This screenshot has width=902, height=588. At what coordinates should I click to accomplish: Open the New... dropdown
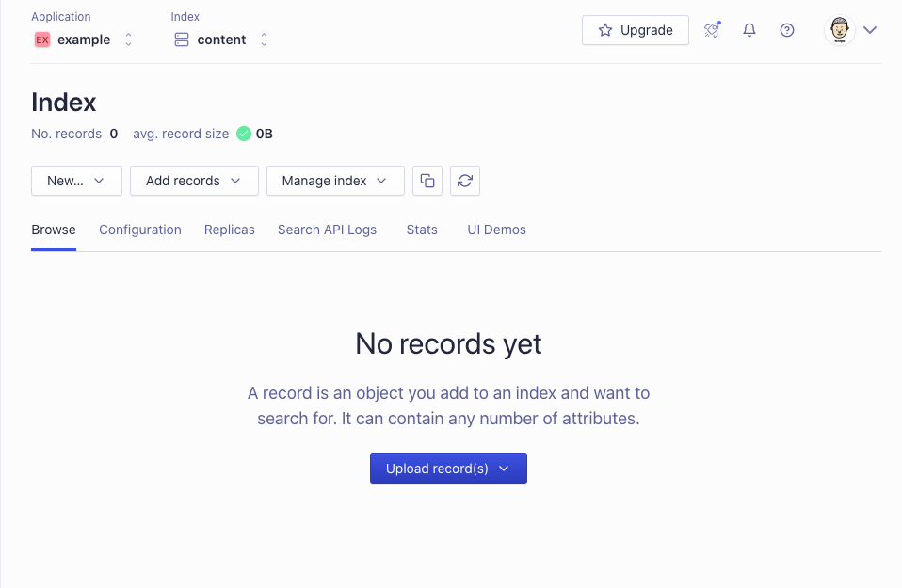tap(76, 181)
